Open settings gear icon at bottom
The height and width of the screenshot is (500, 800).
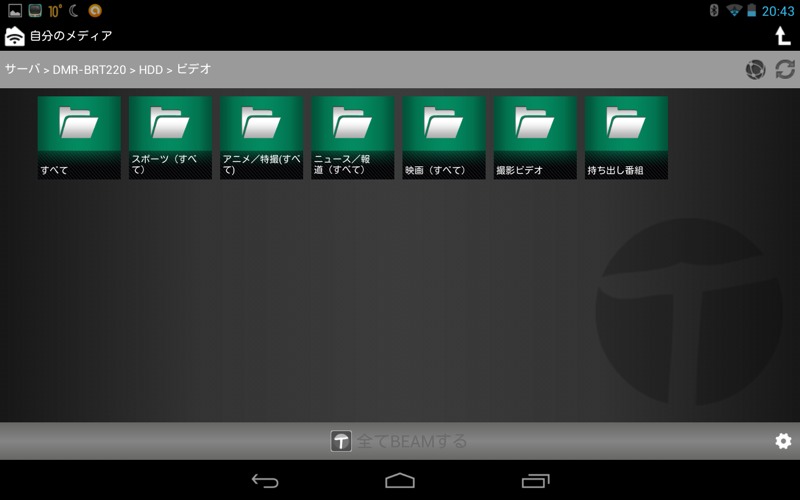tap(783, 441)
